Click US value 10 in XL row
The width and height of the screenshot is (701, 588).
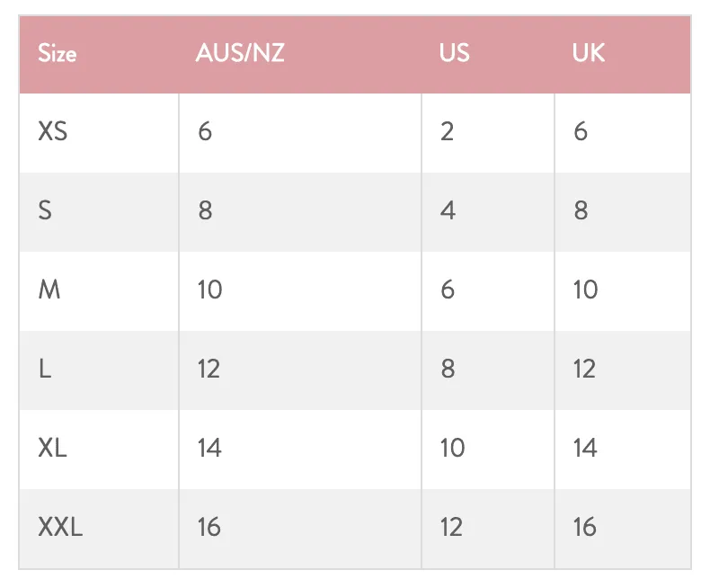pyautogui.click(x=452, y=448)
